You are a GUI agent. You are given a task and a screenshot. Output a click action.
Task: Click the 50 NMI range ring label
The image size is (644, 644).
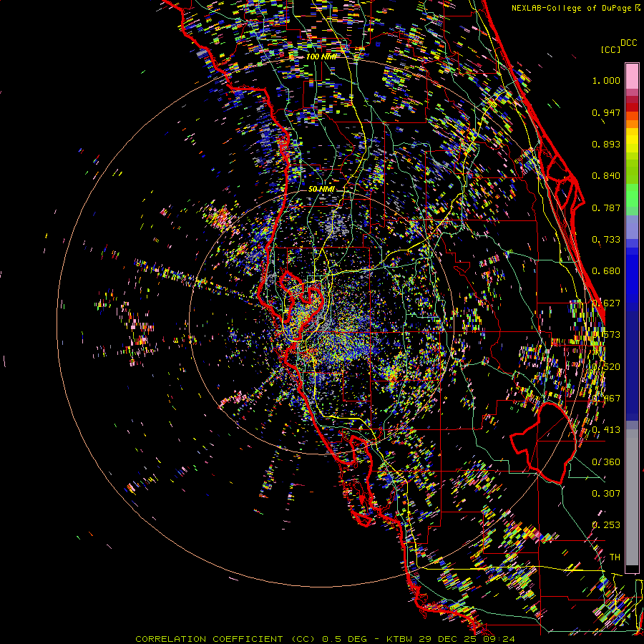click(x=321, y=189)
